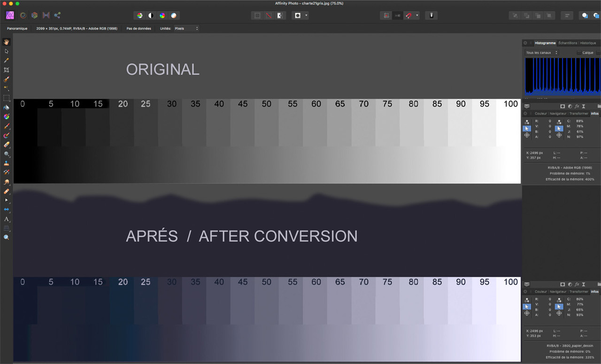Select the Zoom tool at the toolbar bottom
The height and width of the screenshot is (364, 601).
[x=6, y=237]
